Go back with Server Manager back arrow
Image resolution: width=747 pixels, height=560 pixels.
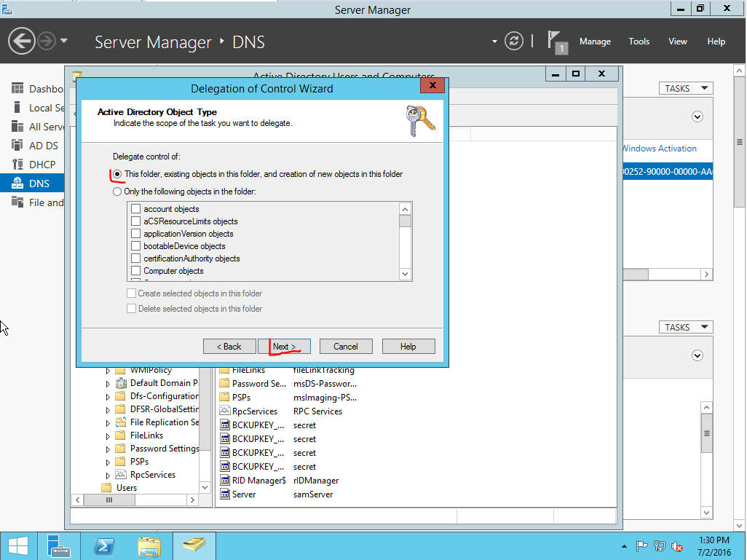tap(21, 41)
